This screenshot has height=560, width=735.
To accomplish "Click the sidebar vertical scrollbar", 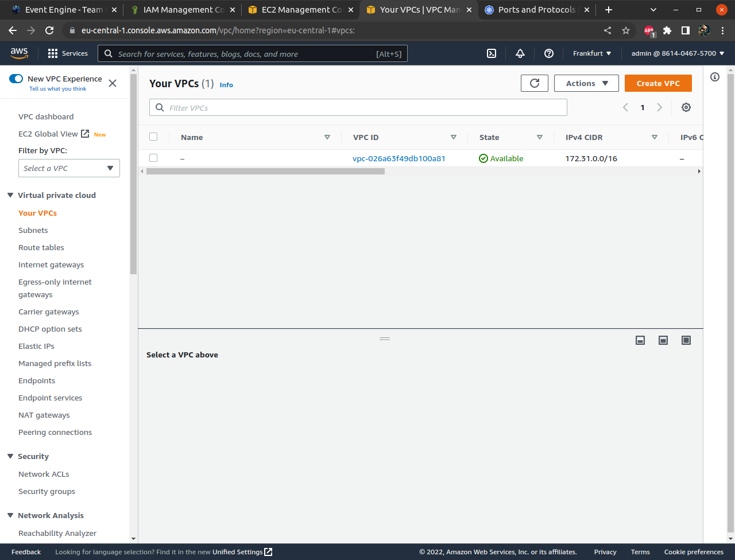I will [x=133, y=174].
